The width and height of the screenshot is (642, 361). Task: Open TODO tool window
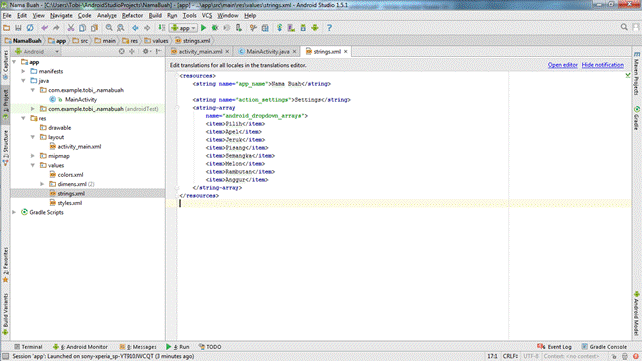click(x=210, y=347)
